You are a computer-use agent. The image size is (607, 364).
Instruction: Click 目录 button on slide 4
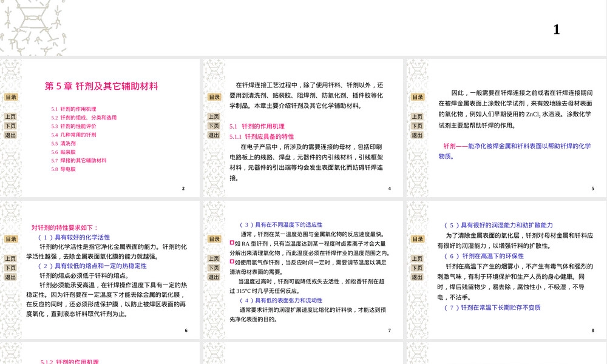pyautogui.click(x=214, y=97)
